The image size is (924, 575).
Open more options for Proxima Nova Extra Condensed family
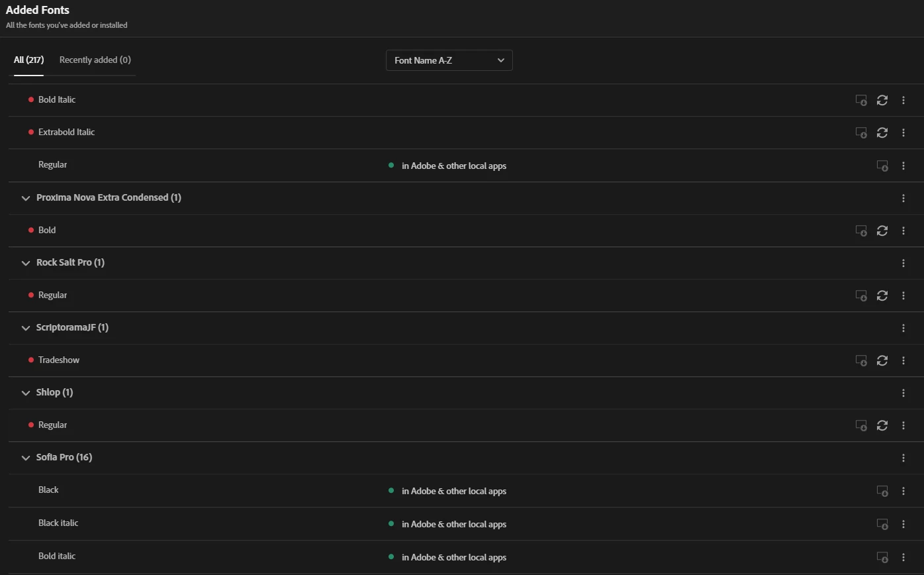[x=903, y=198]
